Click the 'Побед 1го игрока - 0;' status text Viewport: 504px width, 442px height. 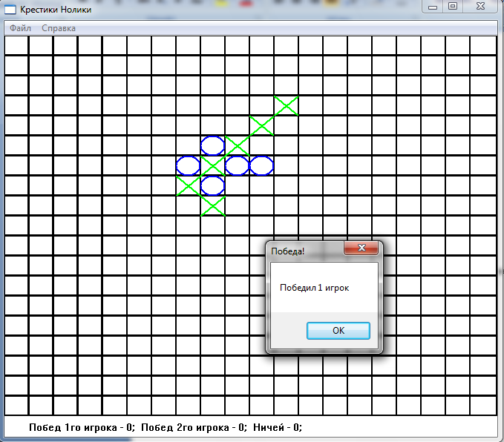coord(82,428)
